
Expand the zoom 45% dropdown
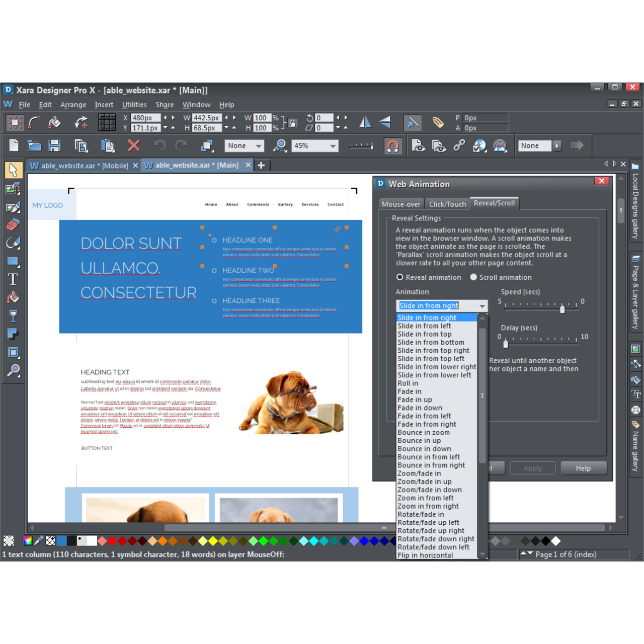[x=333, y=146]
